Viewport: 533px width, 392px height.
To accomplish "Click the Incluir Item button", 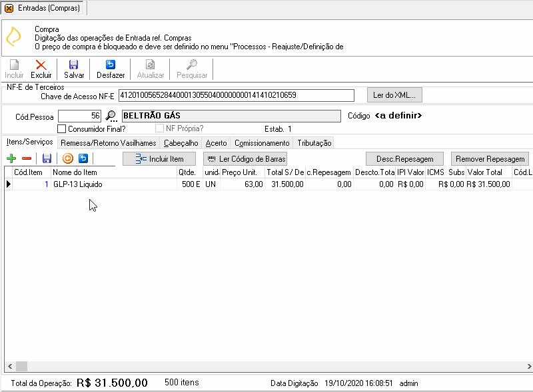I will [x=159, y=159].
